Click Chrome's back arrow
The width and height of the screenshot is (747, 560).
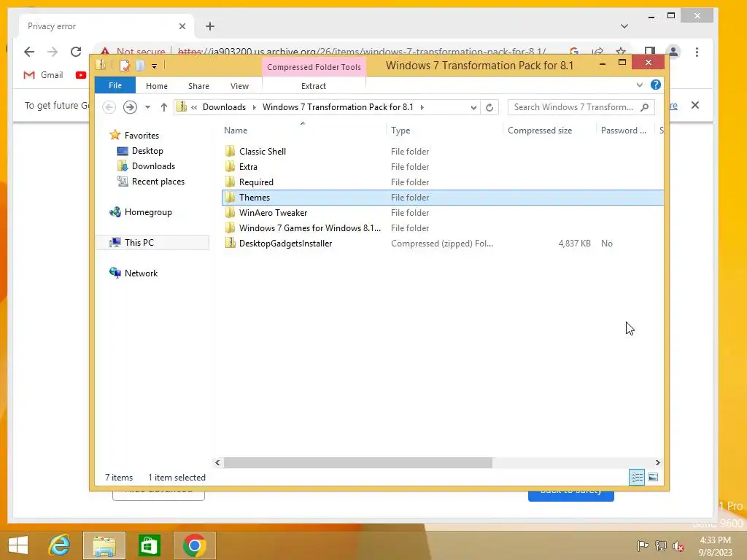point(29,52)
